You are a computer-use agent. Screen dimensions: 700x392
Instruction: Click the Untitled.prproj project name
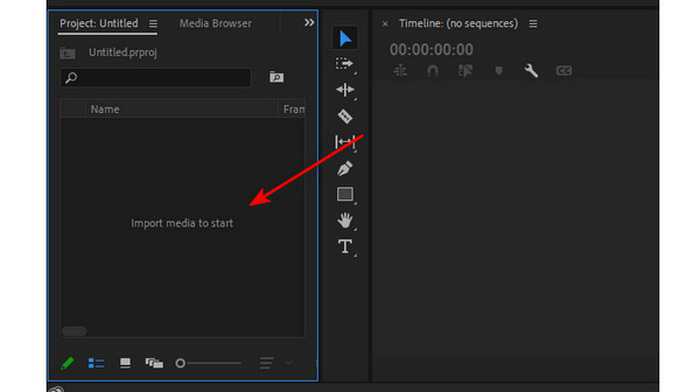click(x=123, y=53)
